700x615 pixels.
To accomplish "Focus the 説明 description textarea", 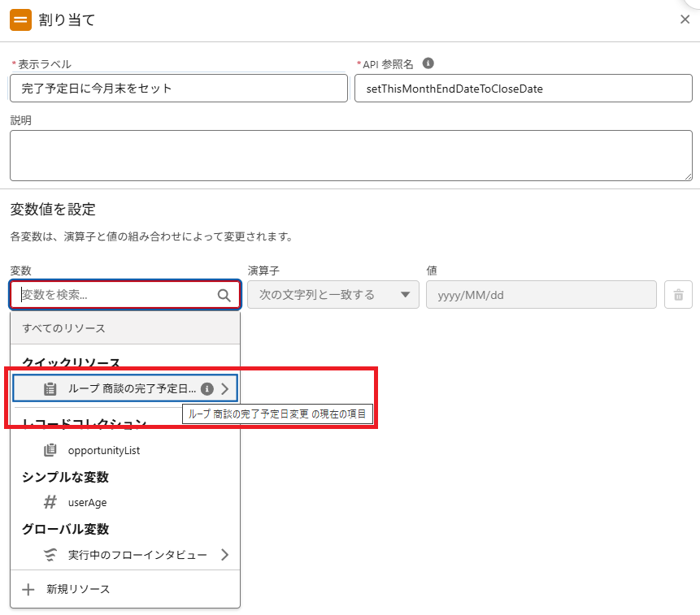I will tap(351, 156).
